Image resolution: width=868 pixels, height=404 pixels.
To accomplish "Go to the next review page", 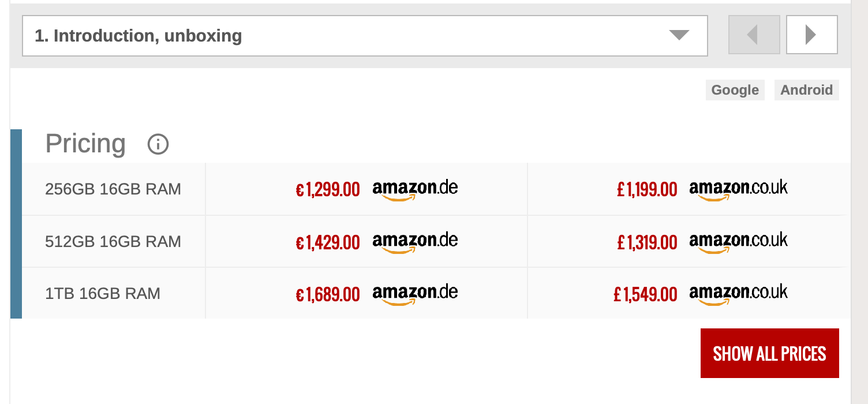I will coord(811,35).
